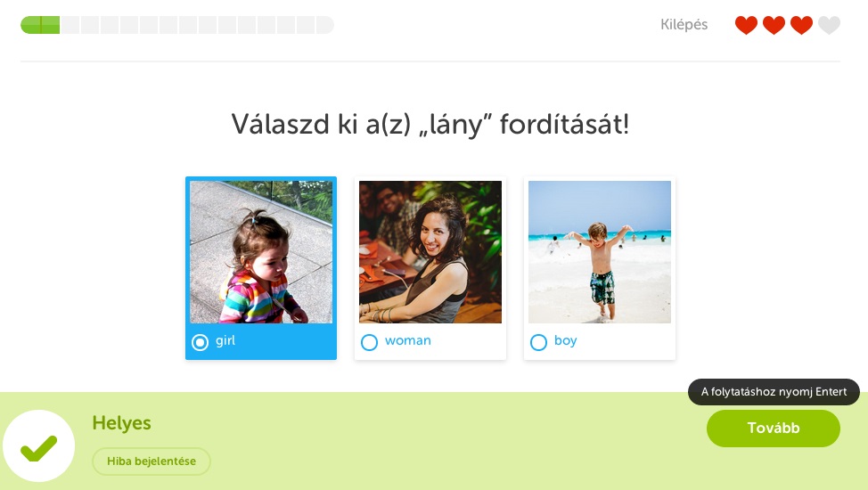Click the boy on beach photo

point(600,252)
